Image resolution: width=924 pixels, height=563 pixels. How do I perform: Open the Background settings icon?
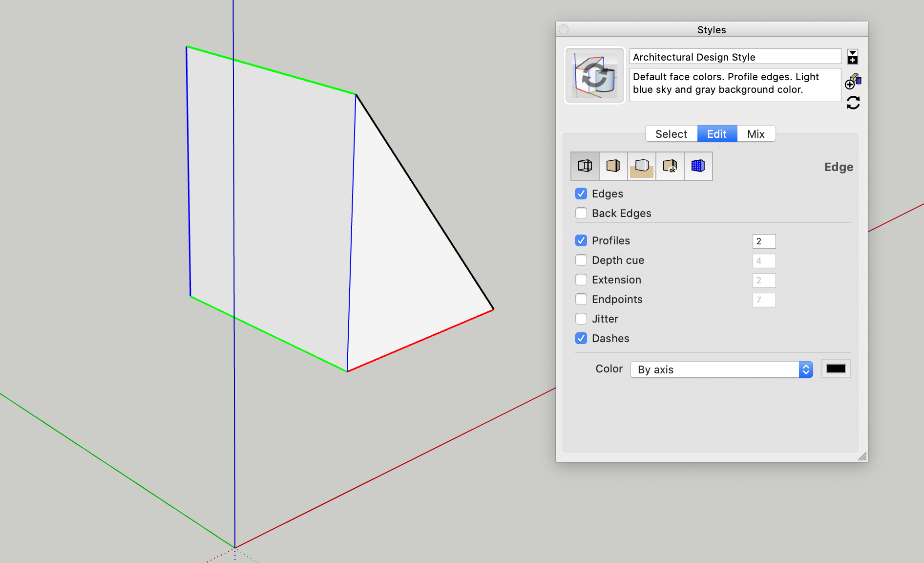[x=642, y=166]
